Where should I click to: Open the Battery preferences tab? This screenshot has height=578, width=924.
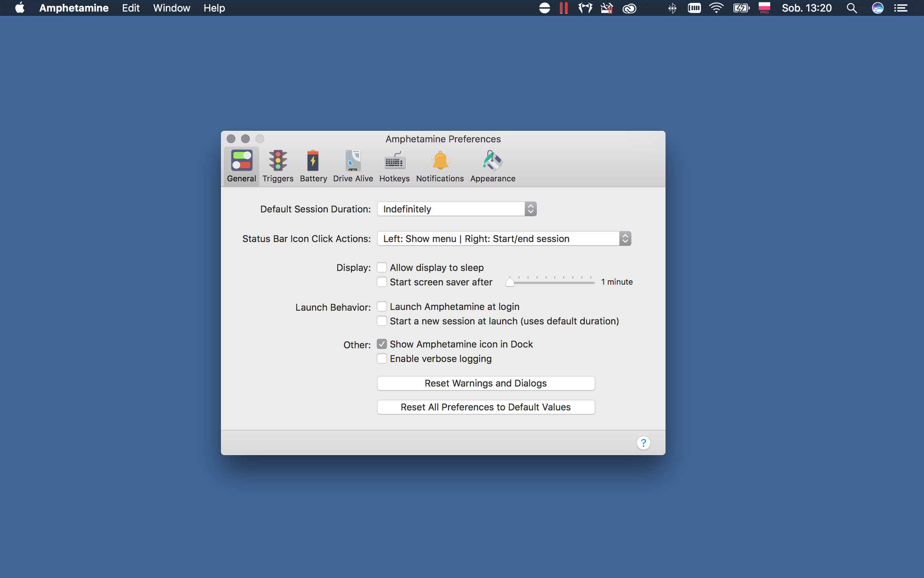tap(313, 166)
